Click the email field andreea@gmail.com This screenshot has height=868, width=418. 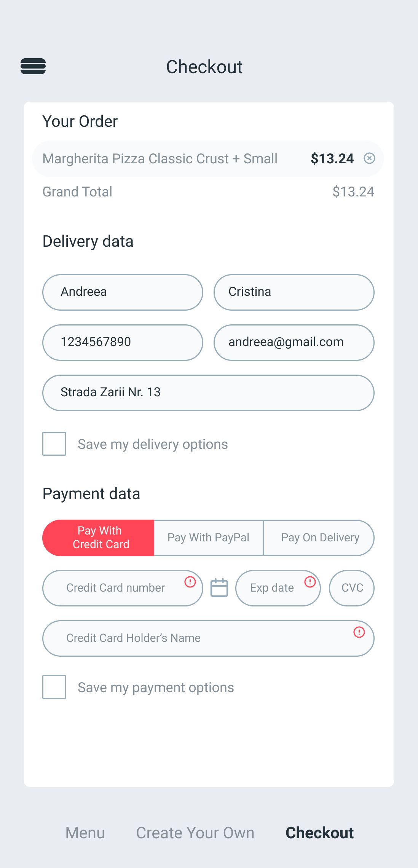pos(294,343)
